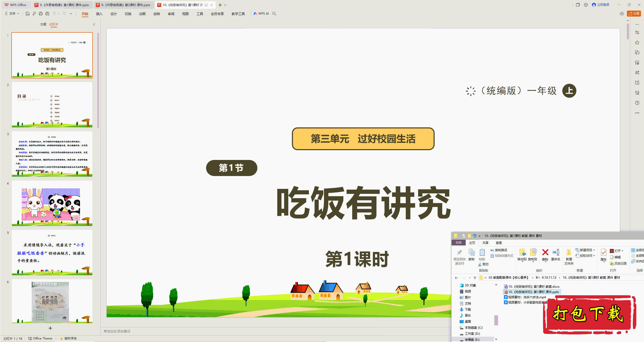Click undo icon in Explorer title bar
The image size is (644, 342).
[475, 236]
